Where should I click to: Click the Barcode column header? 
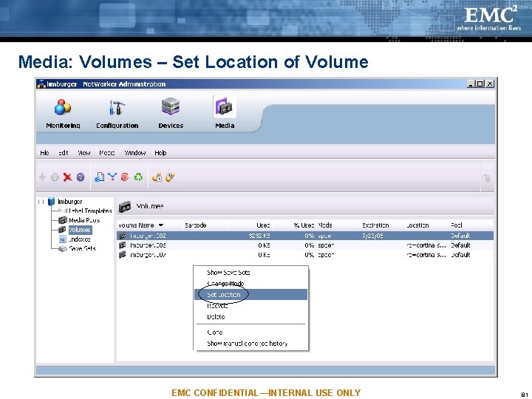195,225
